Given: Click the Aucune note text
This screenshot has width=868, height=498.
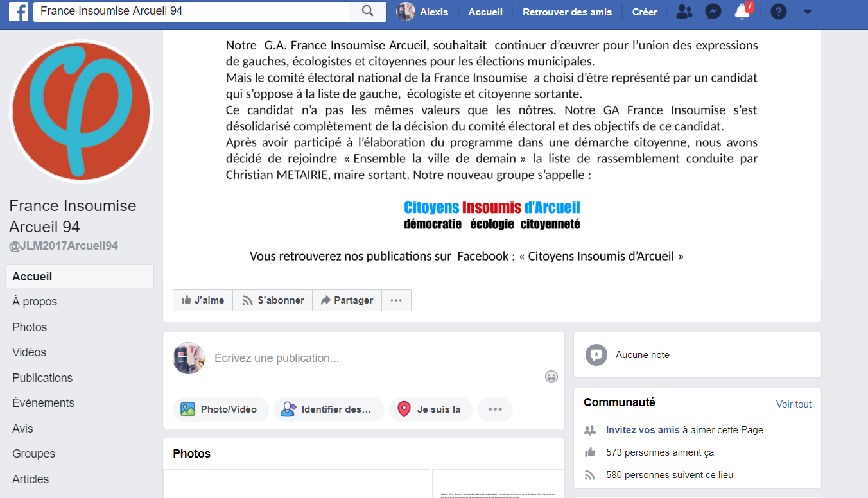Looking at the screenshot, I should [x=643, y=355].
